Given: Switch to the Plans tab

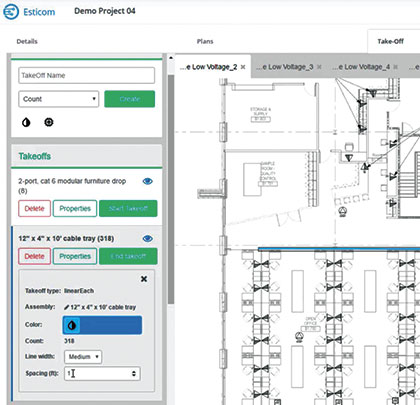Looking at the screenshot, I should (205, 41).
